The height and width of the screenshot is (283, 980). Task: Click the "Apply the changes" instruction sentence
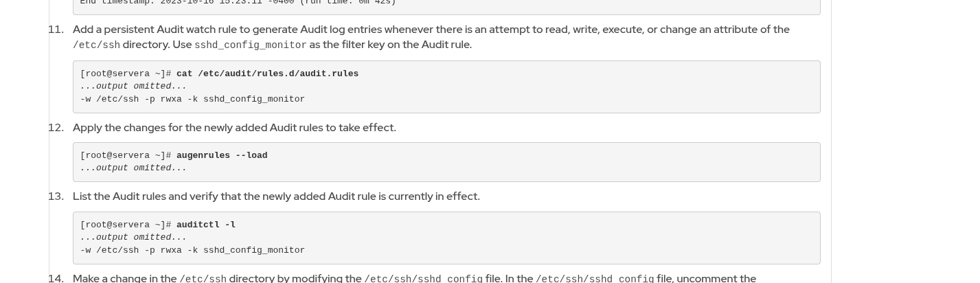pyautogui.click(x=234, y=128)
